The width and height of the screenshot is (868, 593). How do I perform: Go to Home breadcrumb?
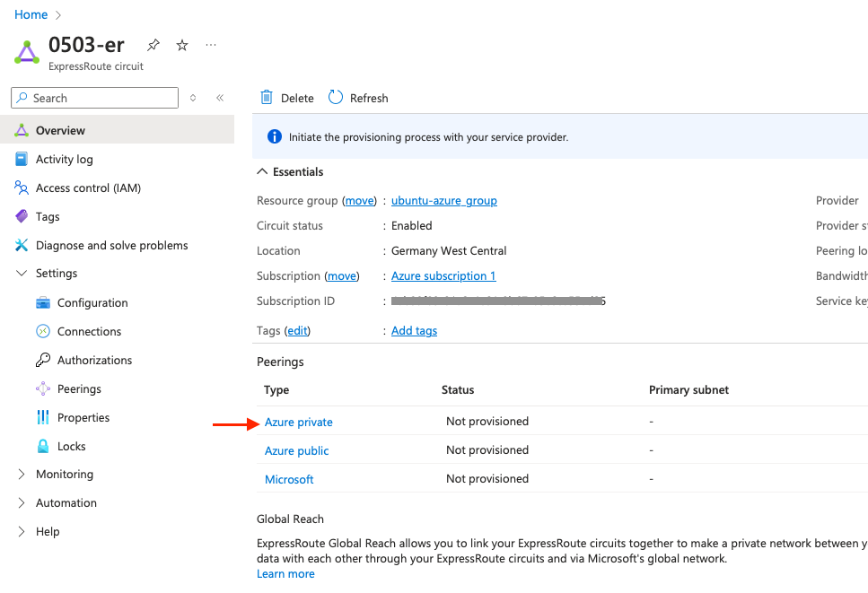[31, 14]
